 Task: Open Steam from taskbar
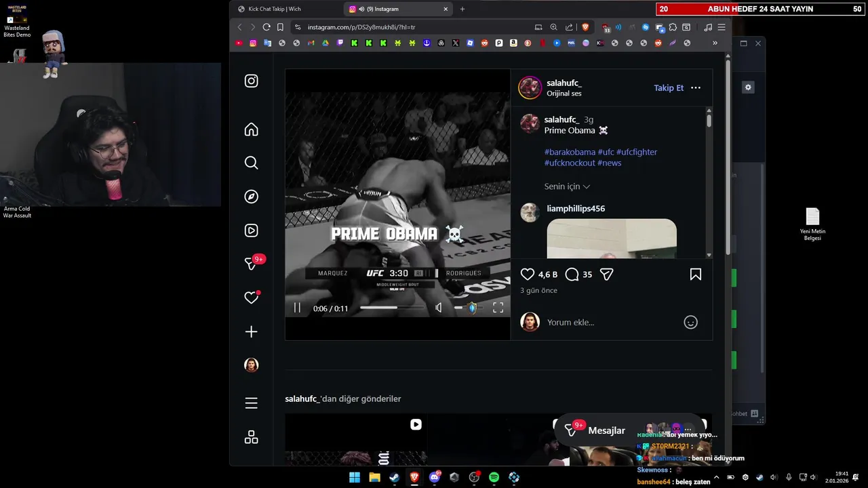(394, 477)
